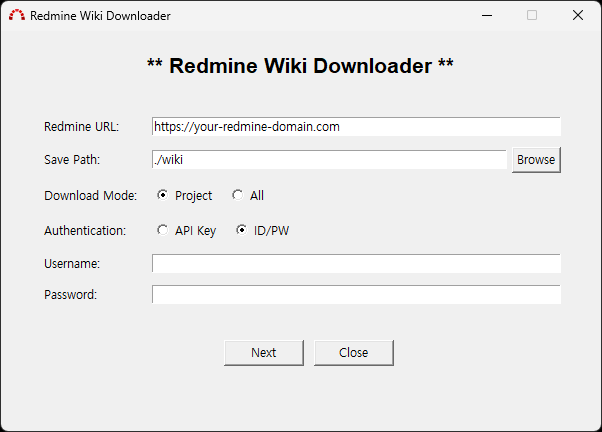Screen dimensions: 602x432
Task: Focus the Password entry field
Action: pyautogui.click(x=355, y=295)
